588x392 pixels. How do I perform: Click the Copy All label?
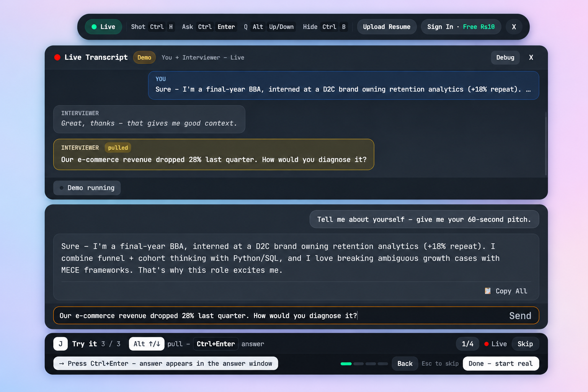pos(511,291)
